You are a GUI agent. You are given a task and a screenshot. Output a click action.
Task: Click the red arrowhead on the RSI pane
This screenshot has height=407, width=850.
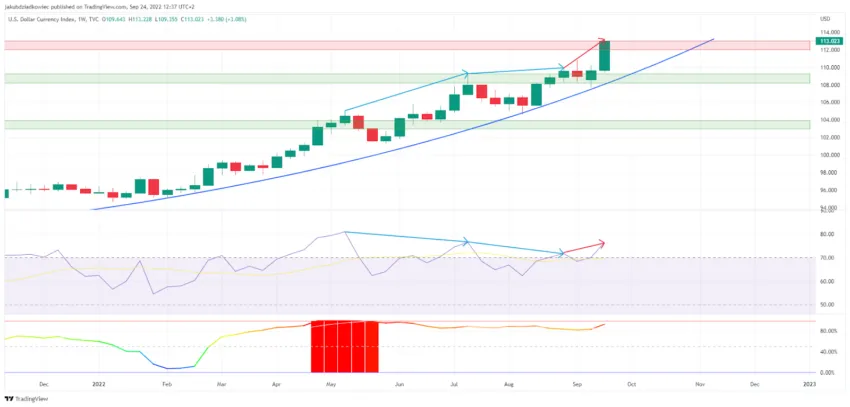click(601, 243)
